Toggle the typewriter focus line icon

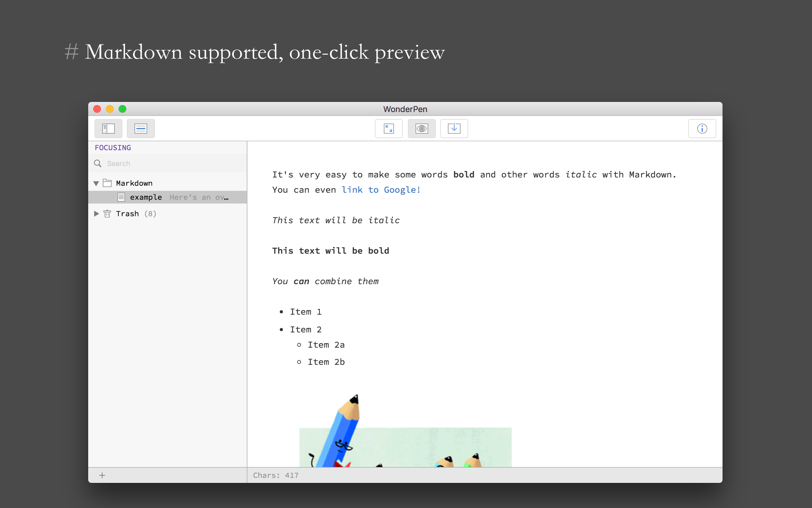[141, 128]
